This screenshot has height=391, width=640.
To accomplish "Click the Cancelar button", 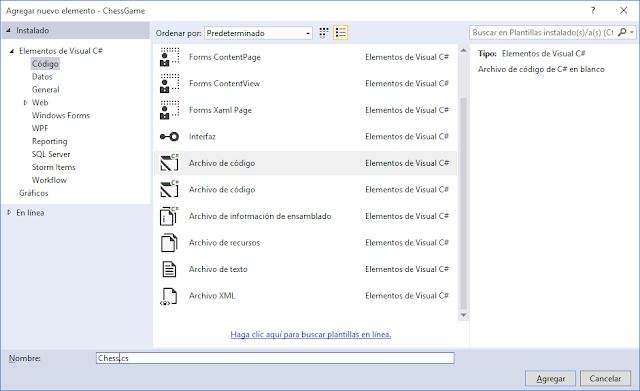I will (605, 379).
